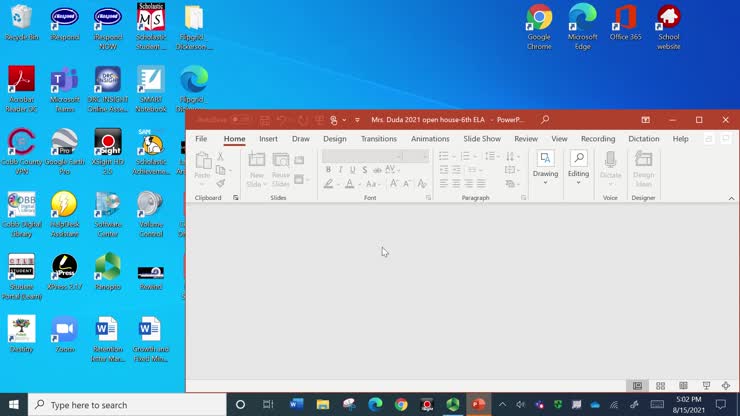Viewport: 740px width, 416px height.
Task: Switch to Reading view in status bar
Action: tap(683, 386)
